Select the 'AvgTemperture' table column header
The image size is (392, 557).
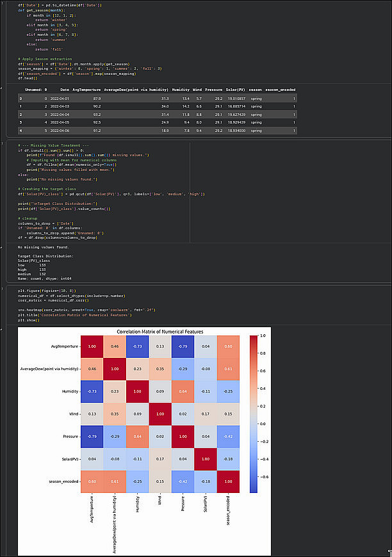coord(86,90)
